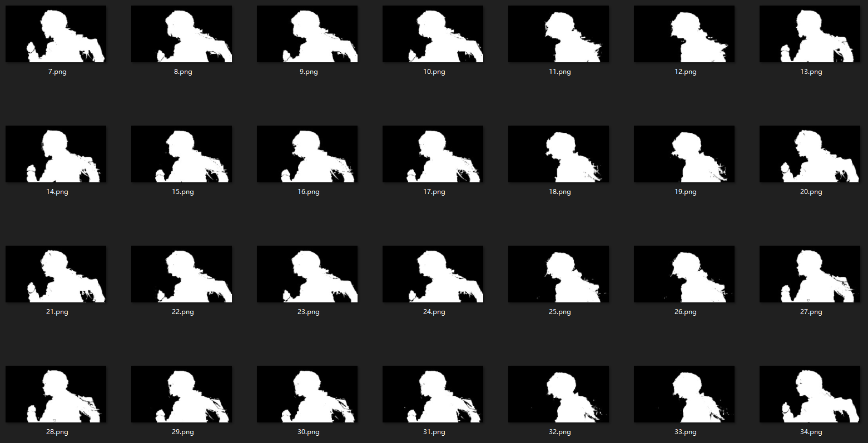868x443 pixels.
Task: Select the 16.png thumbnail image
Action: [x=307, y=154]
